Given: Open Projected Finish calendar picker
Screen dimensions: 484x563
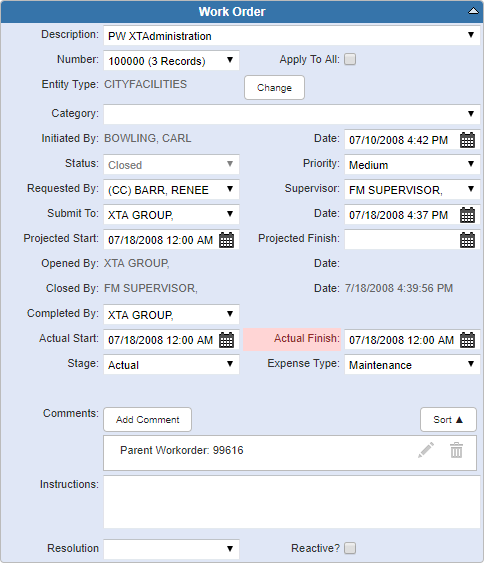Looking at the screenshot, I should point(467,240).
